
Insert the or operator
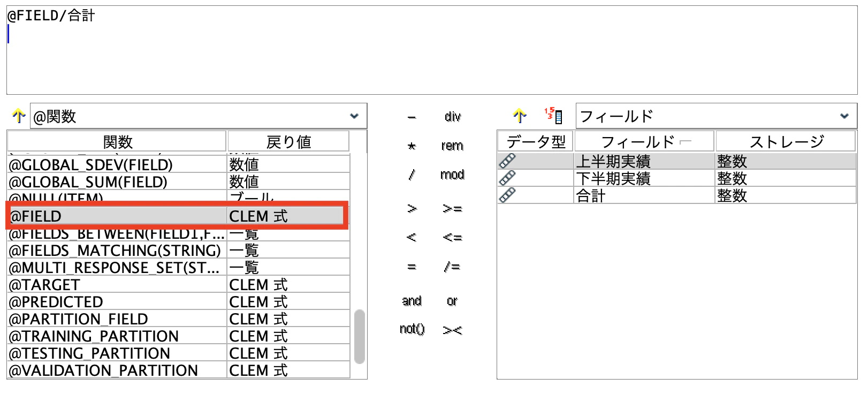pyautogui.click(x=452, y=301)
